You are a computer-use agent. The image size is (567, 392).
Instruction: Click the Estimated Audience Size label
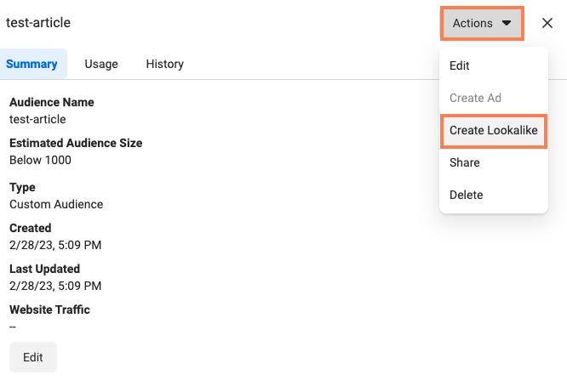[x=76, y=143]
